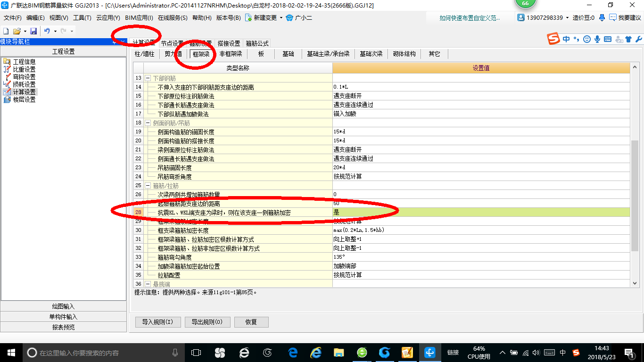Click the Sogou wrench settings icon

click(639, 39)
